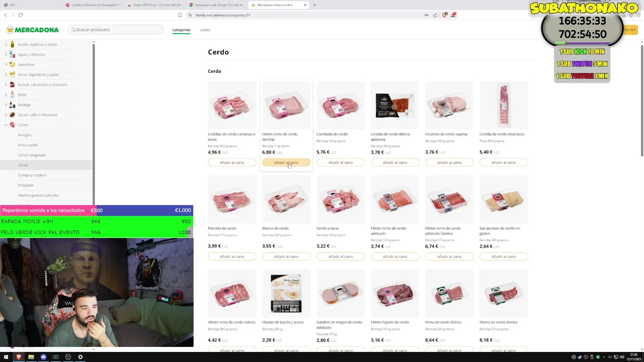Open the Listas tab
The width and height of the screenshot is (644, 362).
pos(205,30)
